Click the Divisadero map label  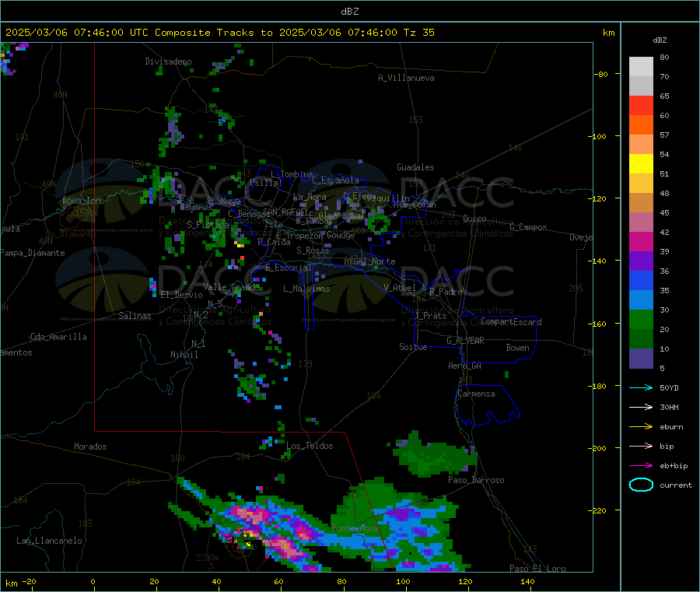[x=168, y=61]
